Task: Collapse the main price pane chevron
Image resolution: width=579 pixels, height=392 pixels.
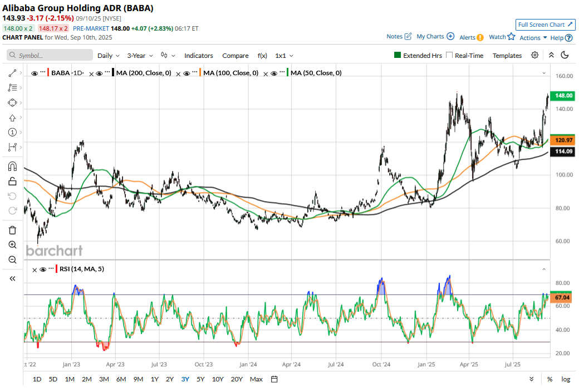Action: pyautogui.click(x=544, y=73)
